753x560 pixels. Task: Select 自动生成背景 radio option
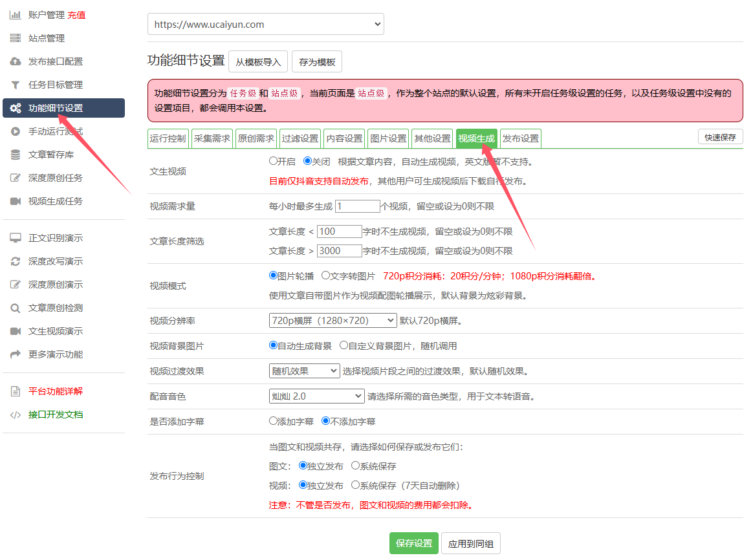(273, 345)
